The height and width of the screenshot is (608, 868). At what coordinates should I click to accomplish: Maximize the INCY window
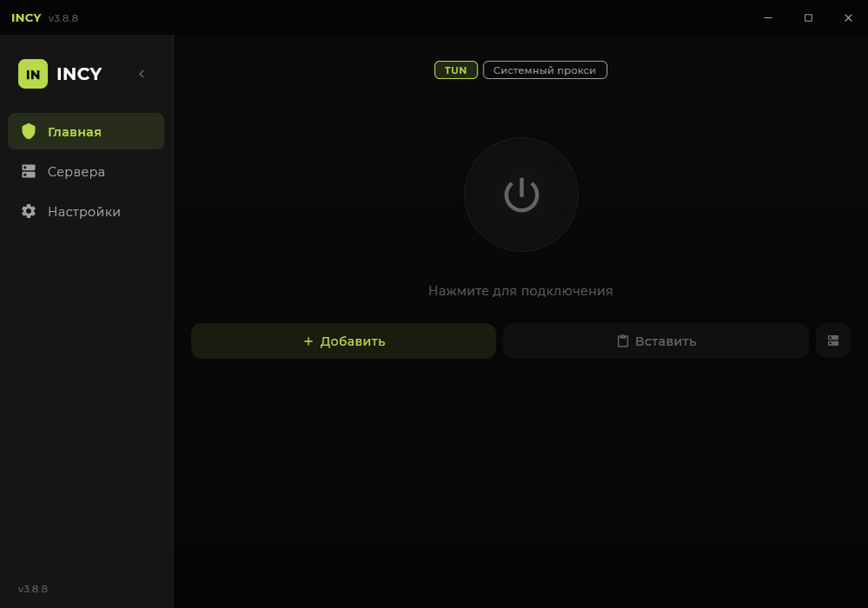pyautogui.click(x=808, y=17)
